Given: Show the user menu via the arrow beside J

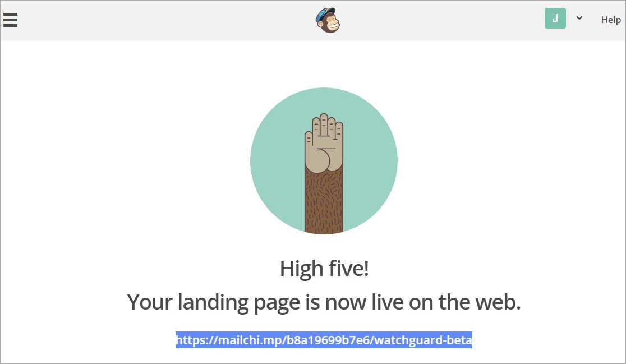Looking at the screenshot, I should (x=579, y=18).
